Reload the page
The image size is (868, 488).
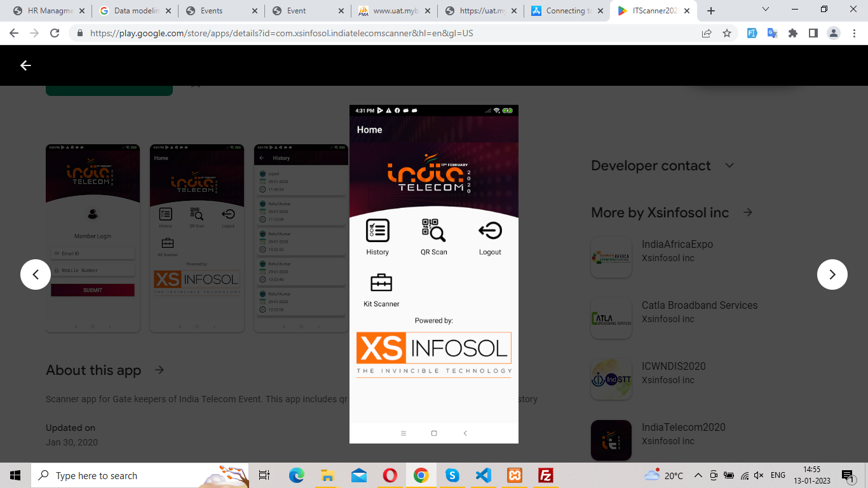(x=55, y=33)
